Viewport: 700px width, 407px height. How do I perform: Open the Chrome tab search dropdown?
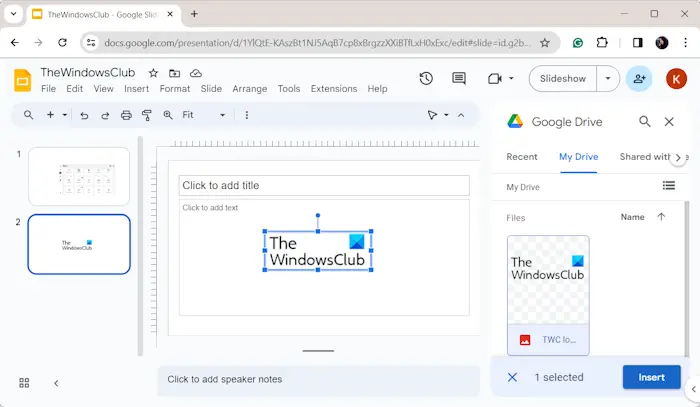pos(13,14)
